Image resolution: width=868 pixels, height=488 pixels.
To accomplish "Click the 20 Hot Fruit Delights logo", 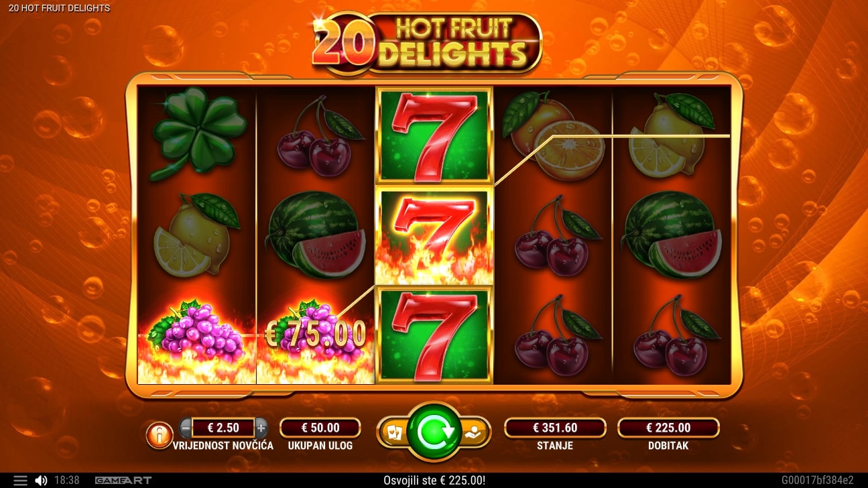I will point(426,42).
